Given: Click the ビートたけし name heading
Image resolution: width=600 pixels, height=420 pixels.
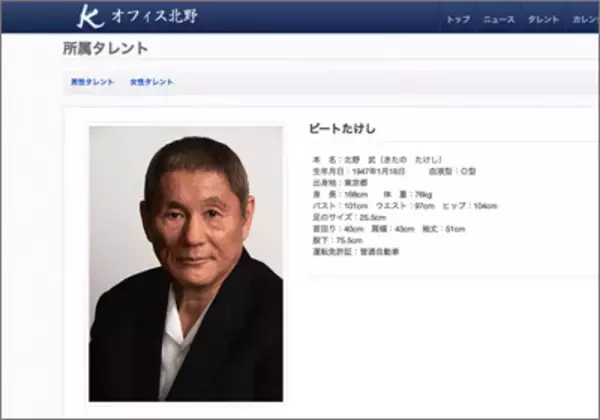Looking at the screenshot, I should [344, 130].
